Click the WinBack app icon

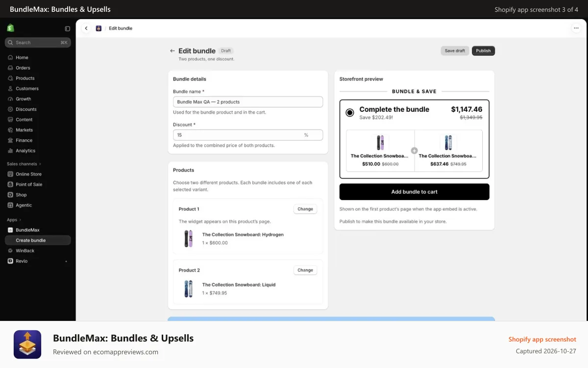point(10,250)
